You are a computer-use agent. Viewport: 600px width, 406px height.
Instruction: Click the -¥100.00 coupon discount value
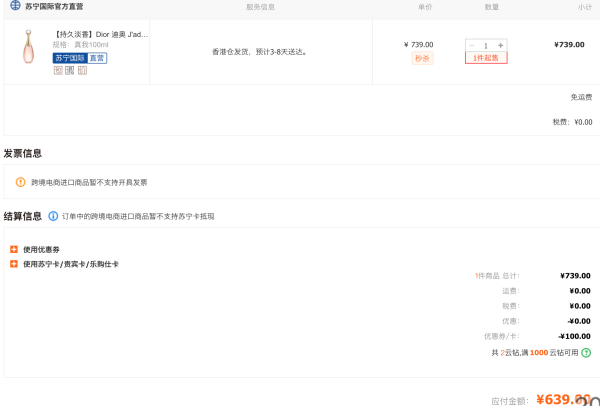574,336
